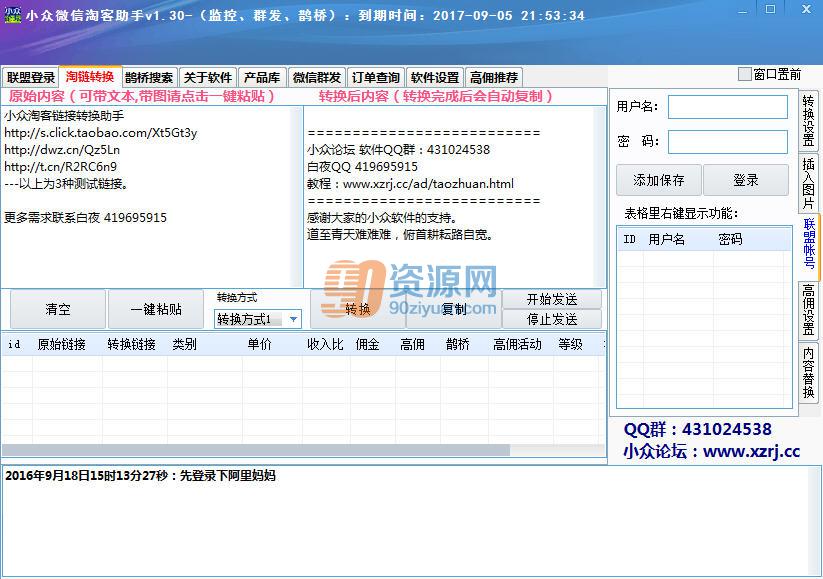Click the 开始发送 button
The width and height of the screenshot is (823, 579).
point(552,299)
